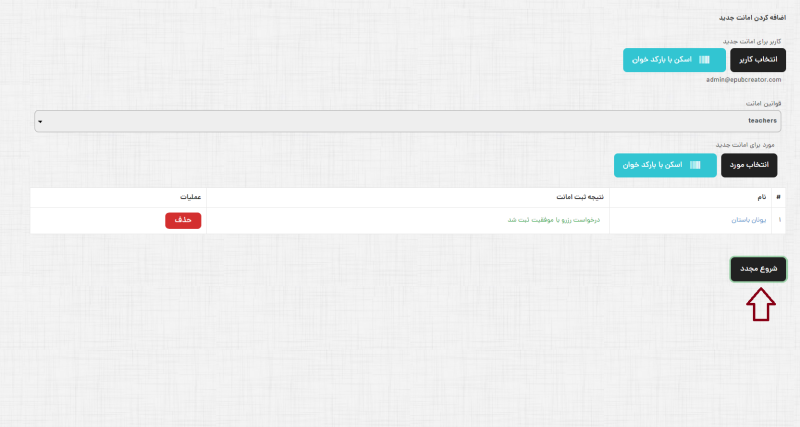Viewport: 800px width, 427px height.
Task: Click the 'نام' column header
Action: point(761,197)
